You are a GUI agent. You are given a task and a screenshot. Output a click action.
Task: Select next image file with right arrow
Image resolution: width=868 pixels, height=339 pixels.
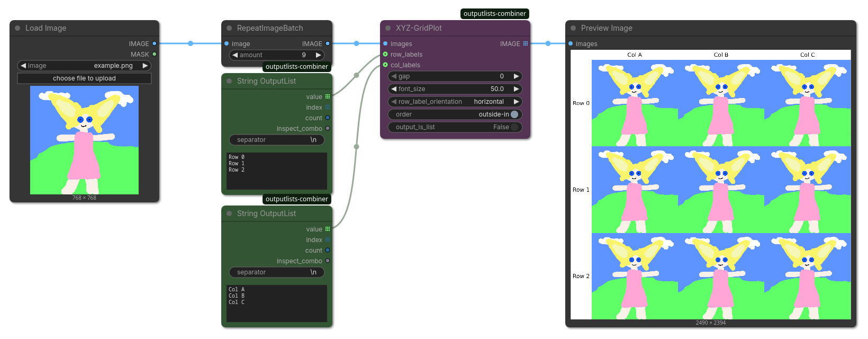point(145,66)
